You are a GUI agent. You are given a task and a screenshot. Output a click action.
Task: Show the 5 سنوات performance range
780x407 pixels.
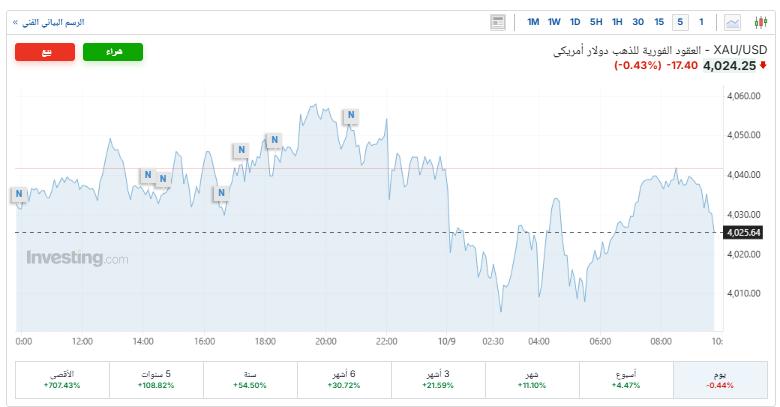pos(156,379)
